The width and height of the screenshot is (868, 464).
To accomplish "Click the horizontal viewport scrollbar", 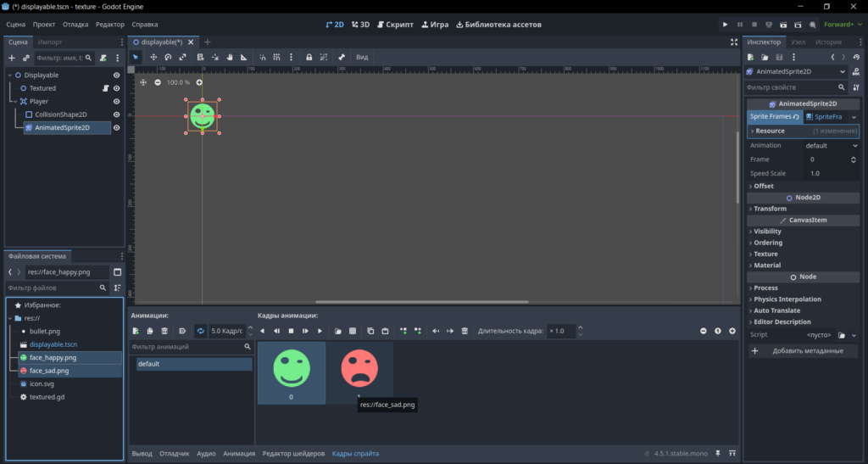I will (422, 302).
